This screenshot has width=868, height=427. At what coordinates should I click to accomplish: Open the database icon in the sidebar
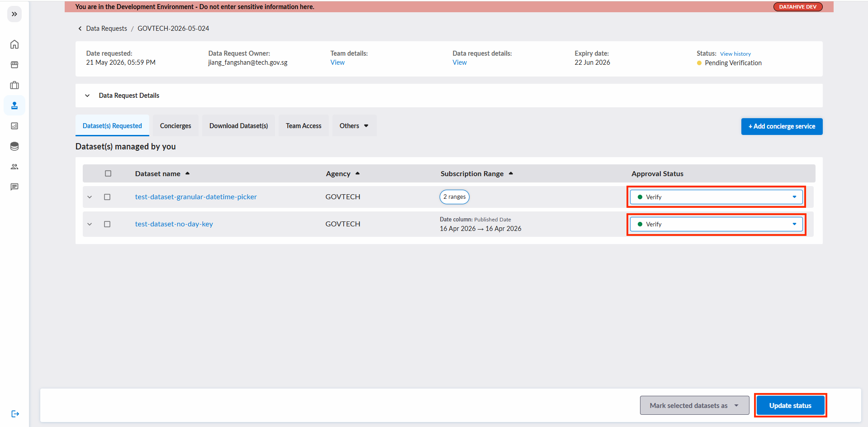pyautogui.click(x=14, y=146)
